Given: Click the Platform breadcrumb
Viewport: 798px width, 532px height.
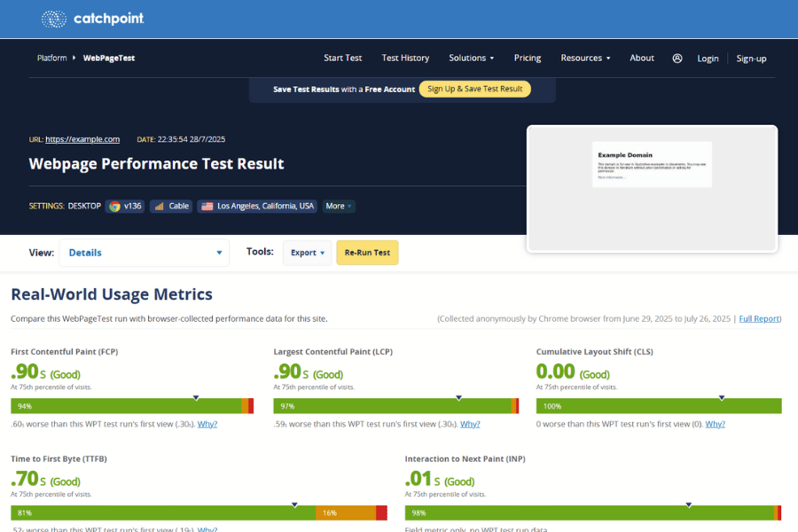Looking at the screenshot, I should pos(52,58).
